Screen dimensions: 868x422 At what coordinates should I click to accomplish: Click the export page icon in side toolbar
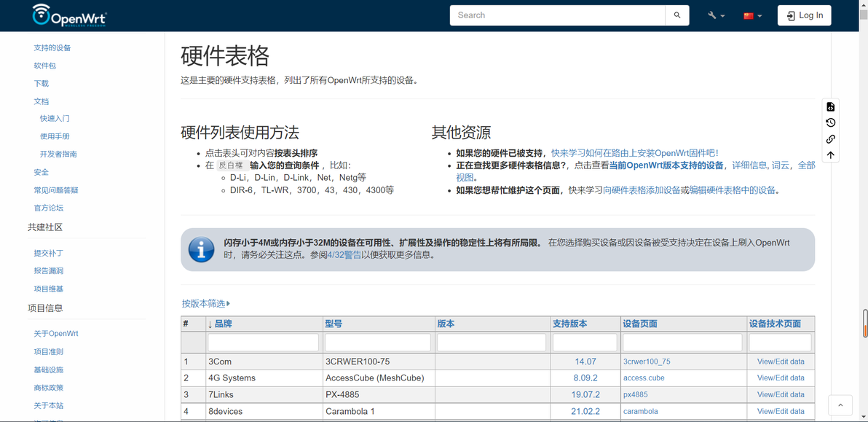830,107
